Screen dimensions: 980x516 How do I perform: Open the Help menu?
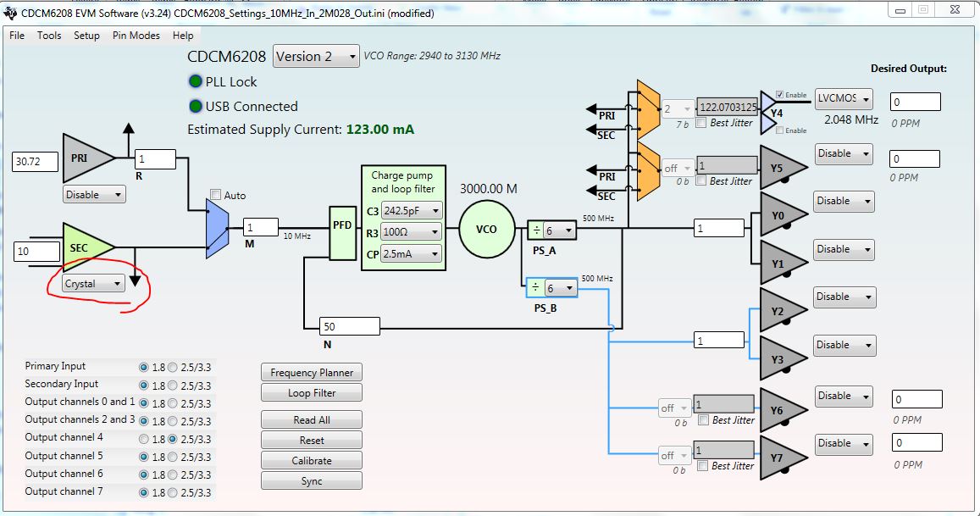183,36
